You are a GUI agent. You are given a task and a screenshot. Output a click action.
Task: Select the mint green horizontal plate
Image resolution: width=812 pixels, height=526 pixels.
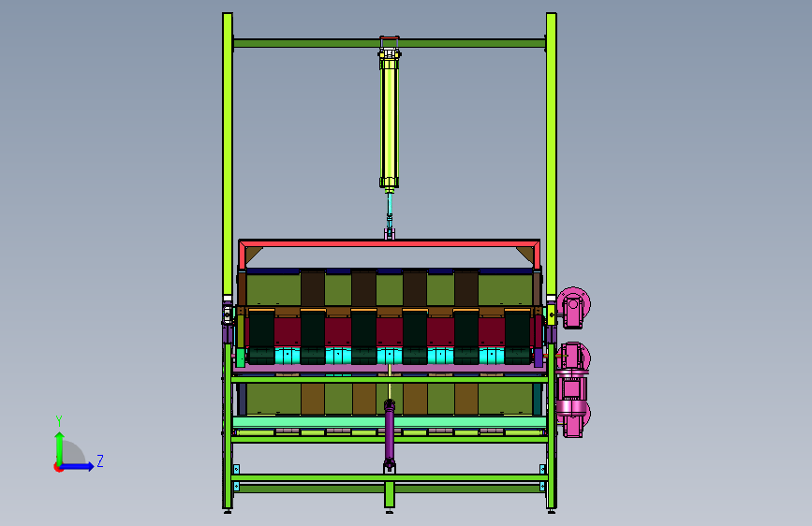coord(390,422)
